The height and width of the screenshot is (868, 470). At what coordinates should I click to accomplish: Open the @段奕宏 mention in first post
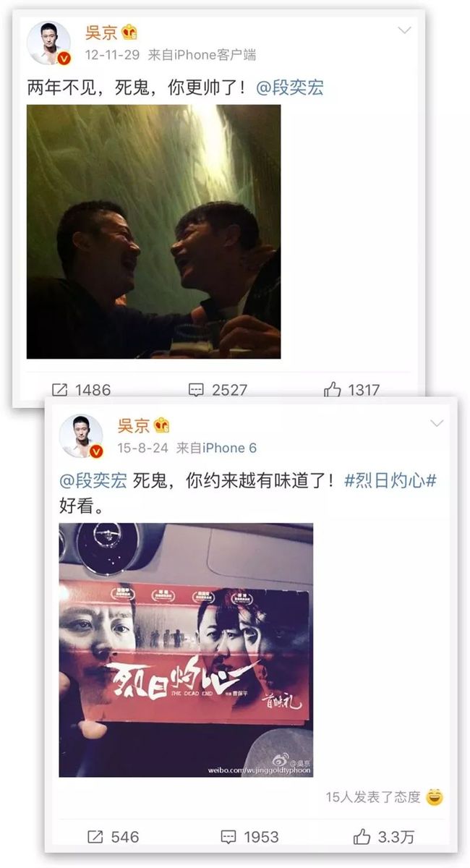click(289, 88)
